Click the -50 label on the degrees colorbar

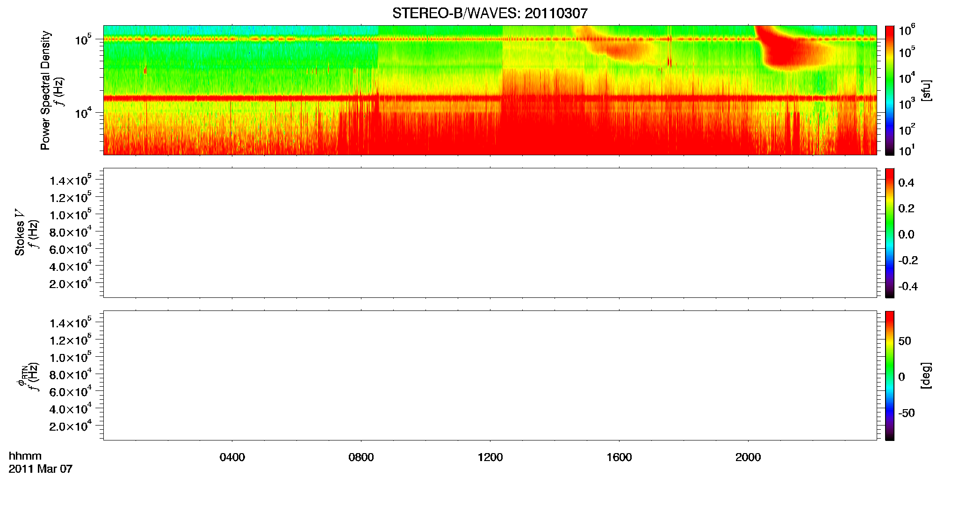(x=907, y=413)
